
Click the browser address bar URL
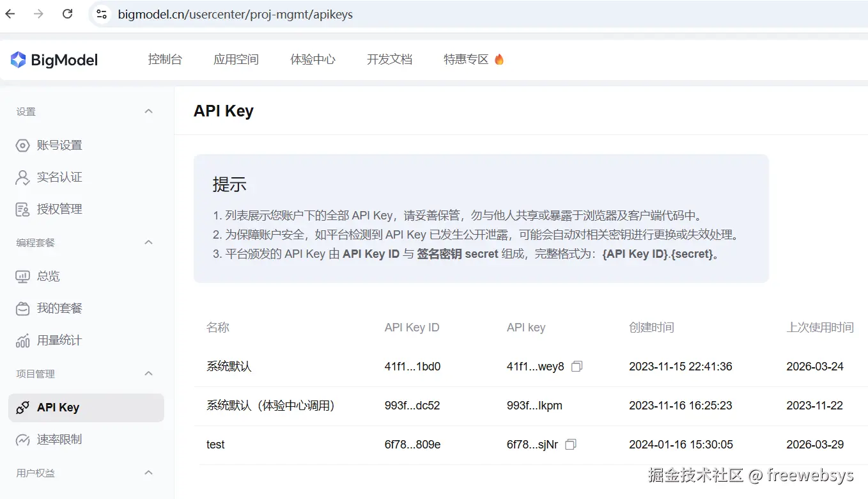click(235, 14)
